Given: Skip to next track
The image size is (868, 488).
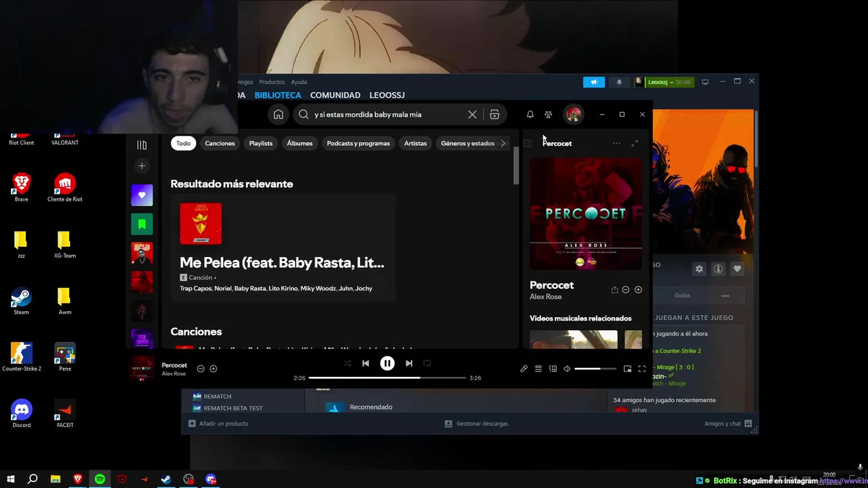Looking at the screenshot, I should coord(409,363).
